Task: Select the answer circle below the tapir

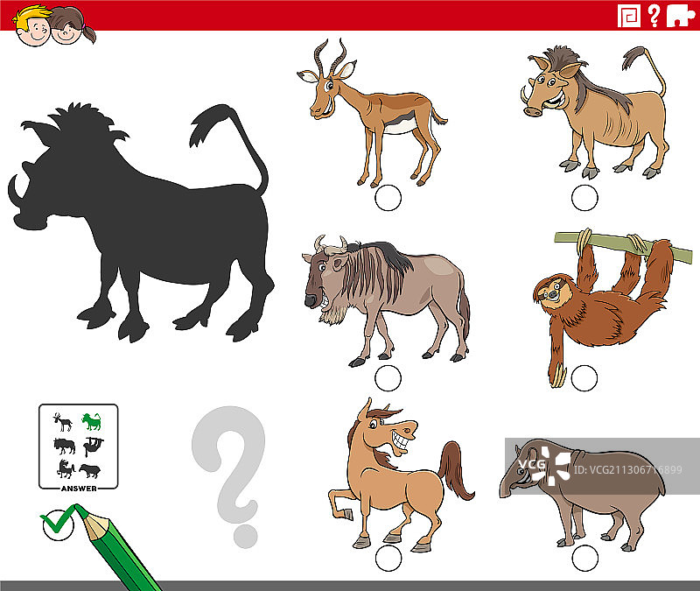Action: click(x=584, y=558)
